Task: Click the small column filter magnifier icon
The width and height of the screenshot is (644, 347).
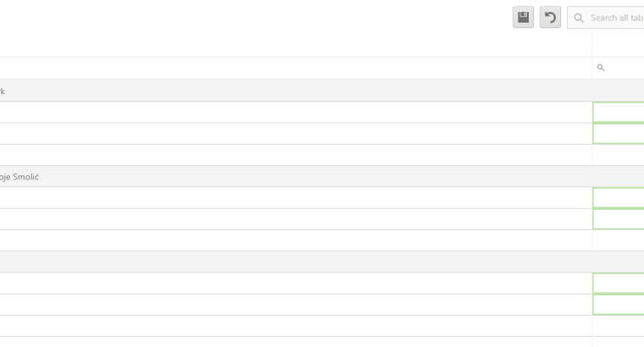Action: [601, 68]
